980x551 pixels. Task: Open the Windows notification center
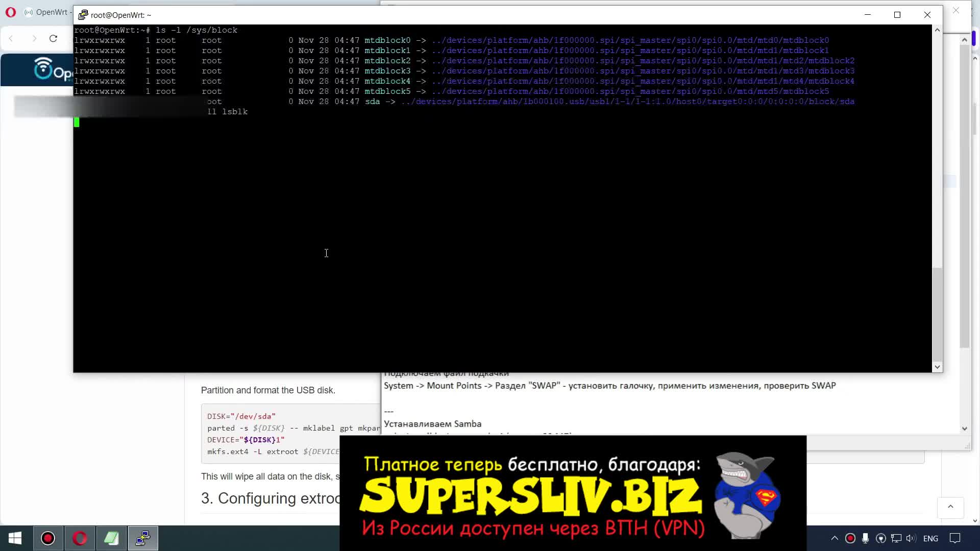point(954,538)
